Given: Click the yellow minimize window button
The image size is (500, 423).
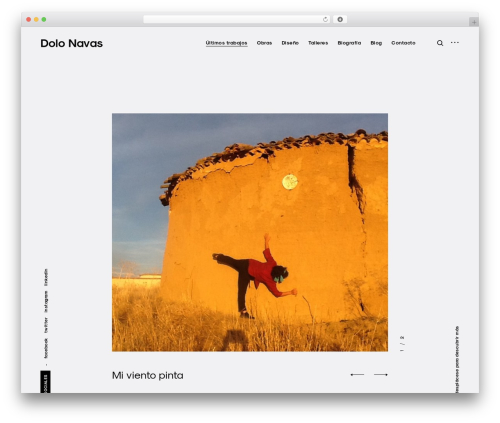Looking at the screenshot, I should coord(36,20).
